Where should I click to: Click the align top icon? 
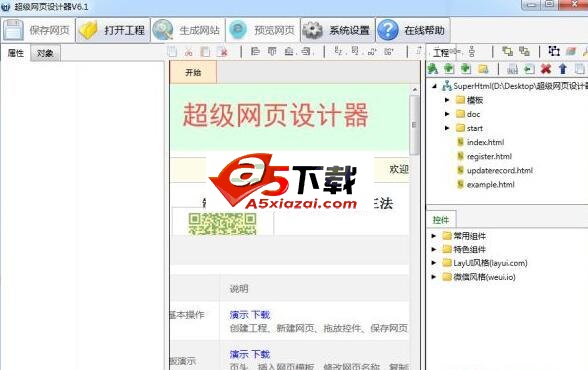click(272, 51)
